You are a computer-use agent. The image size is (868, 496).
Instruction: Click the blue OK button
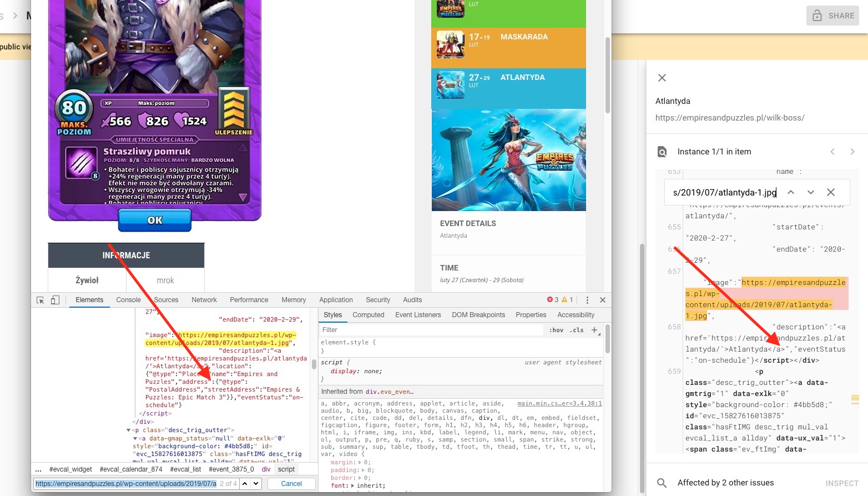tap(155, 221)
